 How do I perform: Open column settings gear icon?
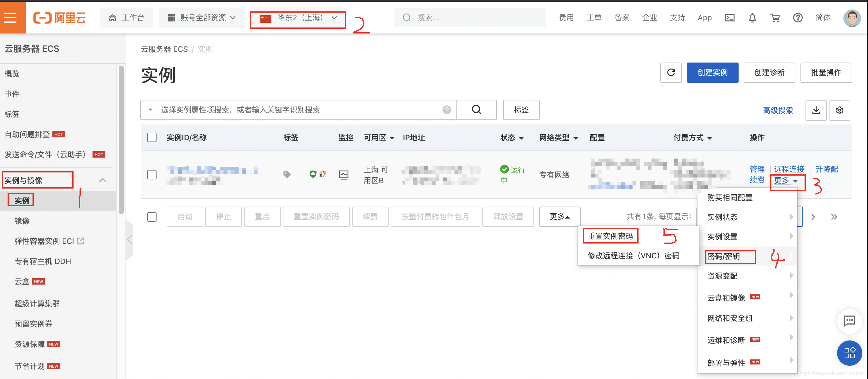click(x=839, y=110)
